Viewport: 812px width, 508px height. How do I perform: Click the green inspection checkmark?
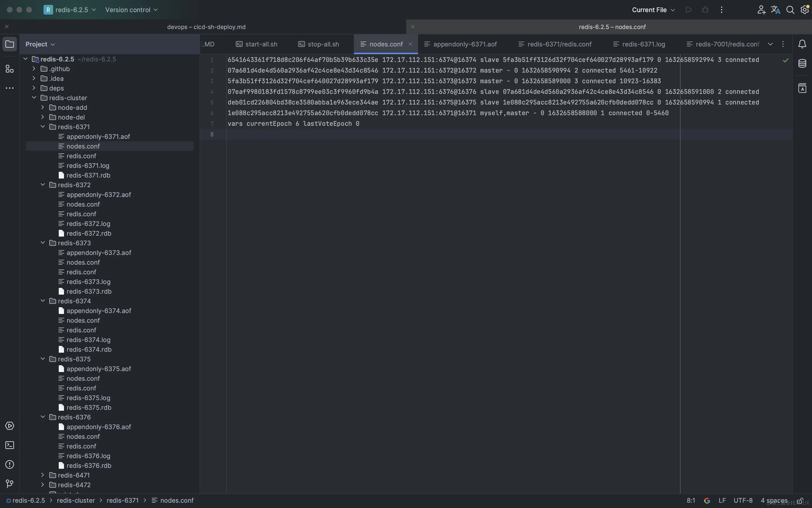786,60
